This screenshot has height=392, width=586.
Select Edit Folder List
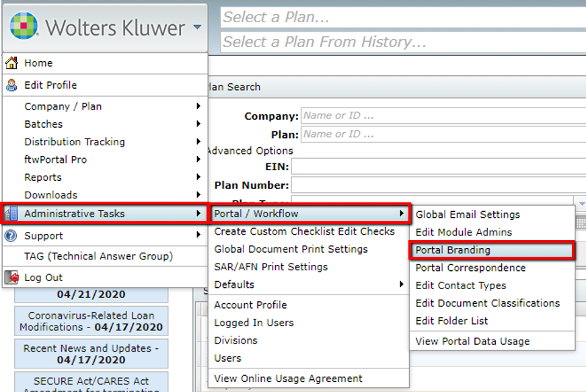tap(492, 321)
